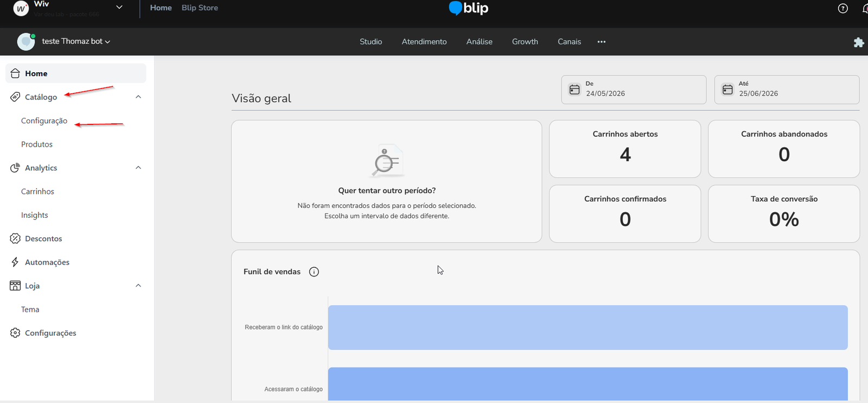Open the puzzle piece extensions icon

pos(858,42)
